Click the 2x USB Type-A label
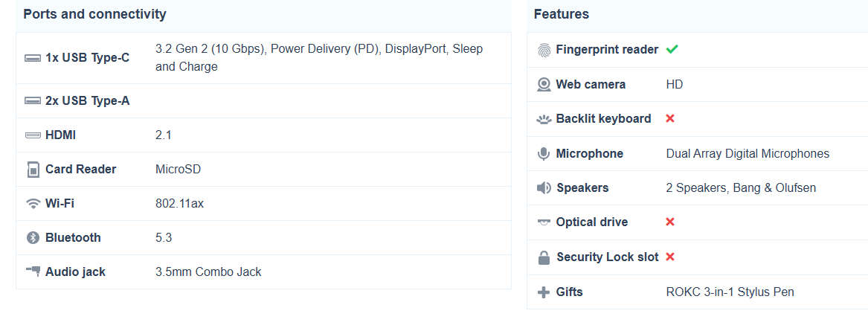The width and height of the screenshot is (868, 334). coord(87,100)
